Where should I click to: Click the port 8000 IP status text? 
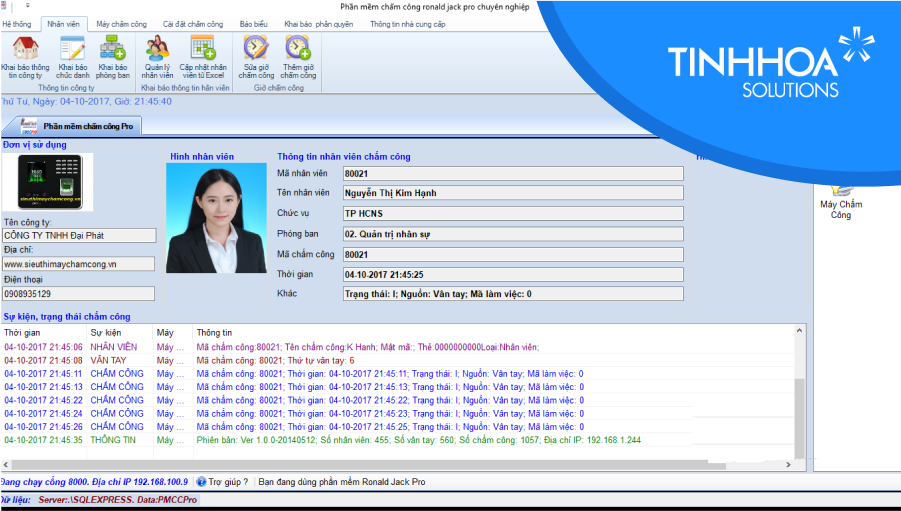(x=94, y=482)
